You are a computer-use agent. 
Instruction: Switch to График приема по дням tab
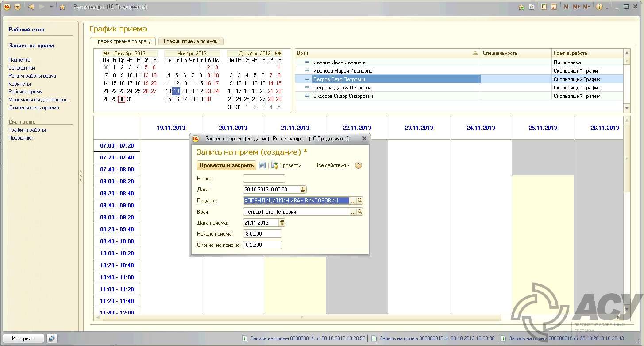point(191,41)
